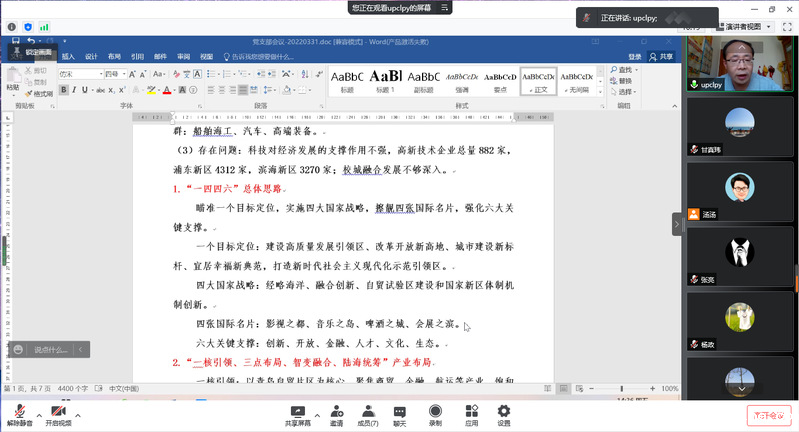Click the increase indent icon

click(x=271, y=74)
